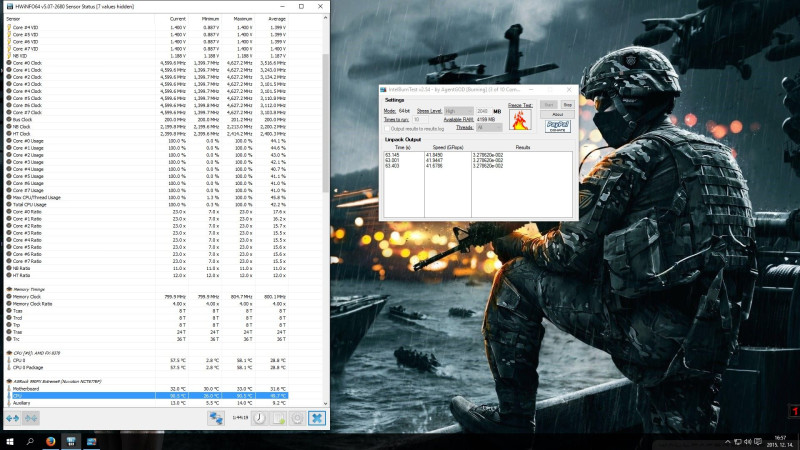Select the Auxiliary temperature row

point(146,403)
